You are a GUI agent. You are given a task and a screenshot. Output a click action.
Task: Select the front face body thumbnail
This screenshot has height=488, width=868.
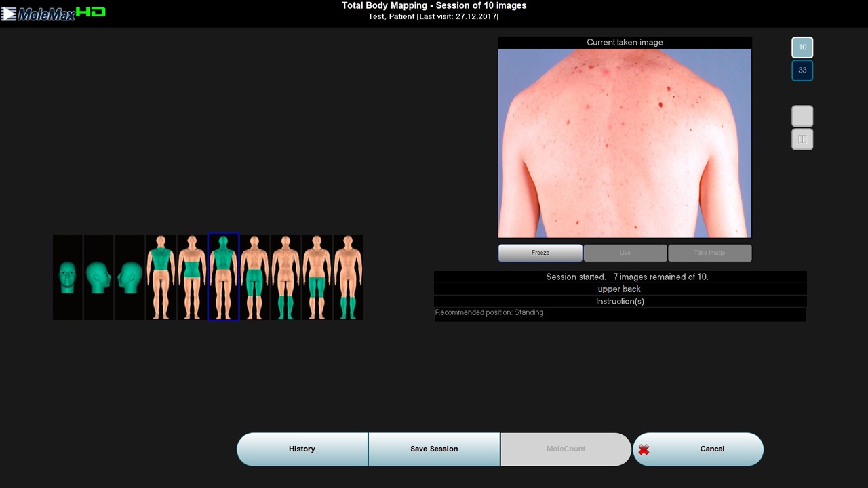coord(68,277)
